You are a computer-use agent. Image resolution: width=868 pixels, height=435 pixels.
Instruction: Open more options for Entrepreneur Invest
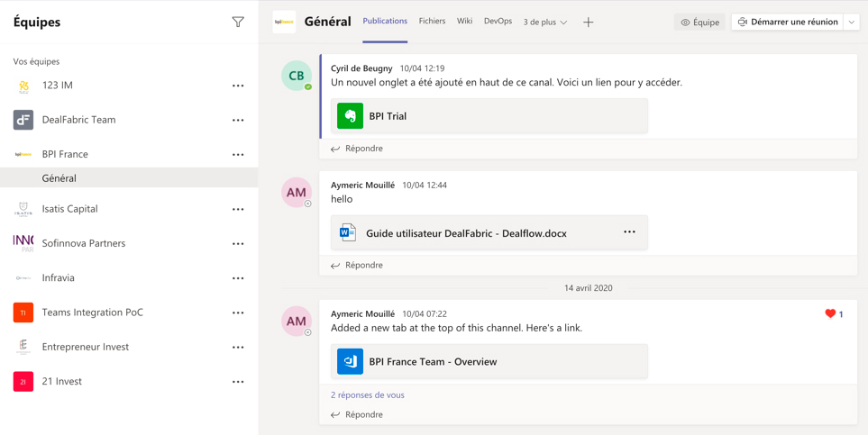pyautogui.click(x=238, y=347)
